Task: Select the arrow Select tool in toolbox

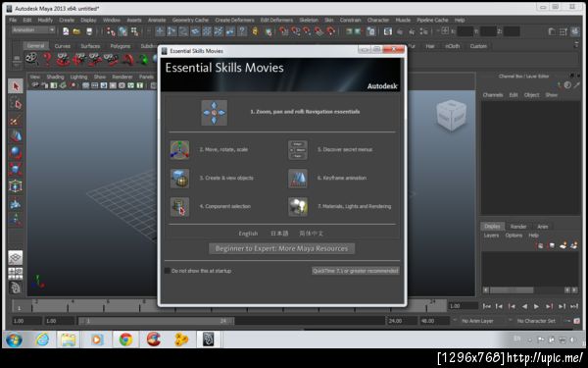Action: [x=16, y=86]
